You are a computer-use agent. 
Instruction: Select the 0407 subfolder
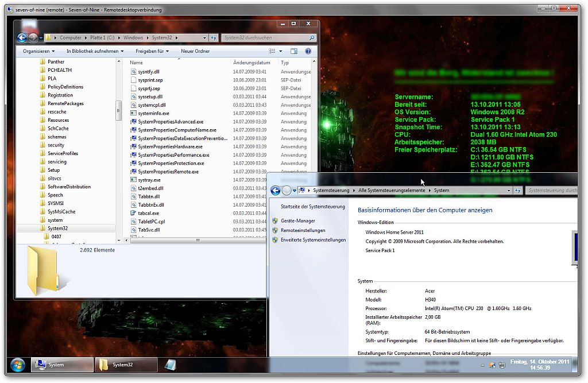tap(56, 237)
